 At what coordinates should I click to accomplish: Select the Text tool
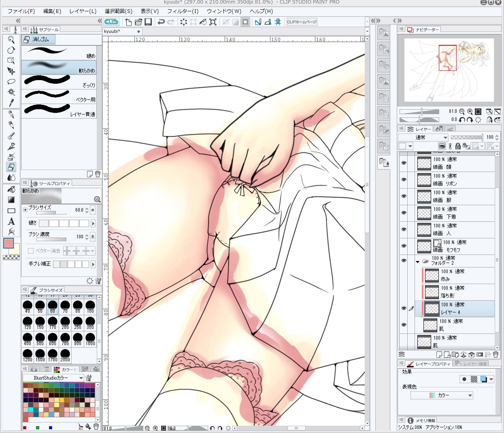[11, 221]
